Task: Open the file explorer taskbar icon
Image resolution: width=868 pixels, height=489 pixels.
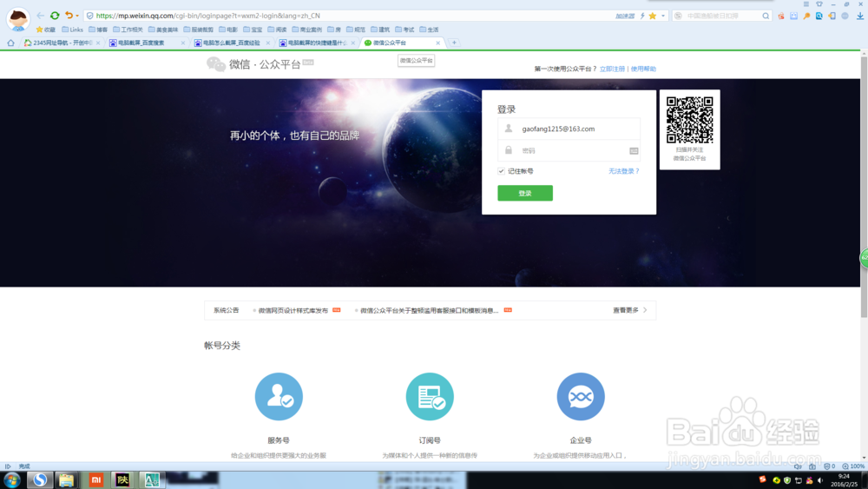Action: (x=67, y=480)
